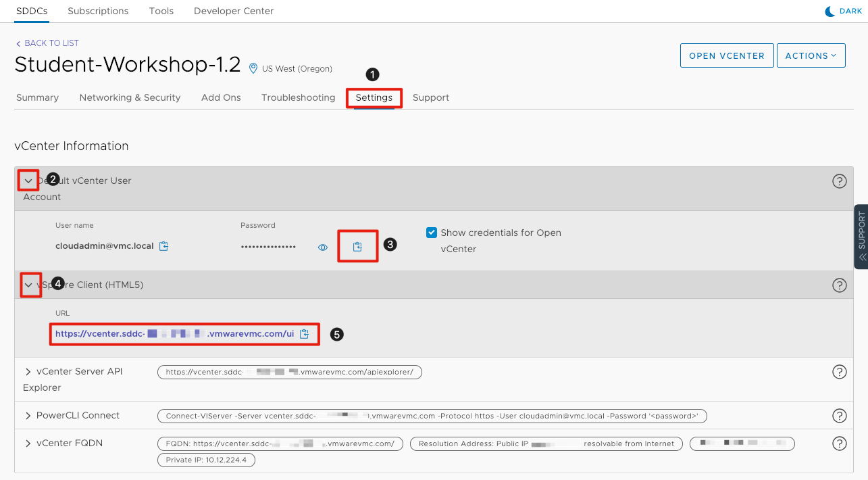Collapse Default vCenter User Account section
The height and width of the screenshot is (480, 868).
(x=28, y=181)
